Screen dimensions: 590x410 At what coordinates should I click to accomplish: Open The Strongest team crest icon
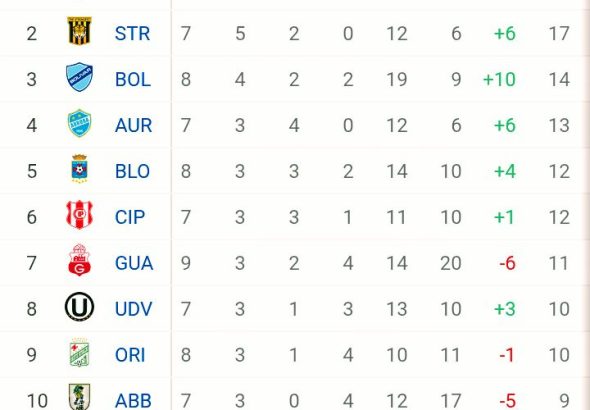[79, 31]
